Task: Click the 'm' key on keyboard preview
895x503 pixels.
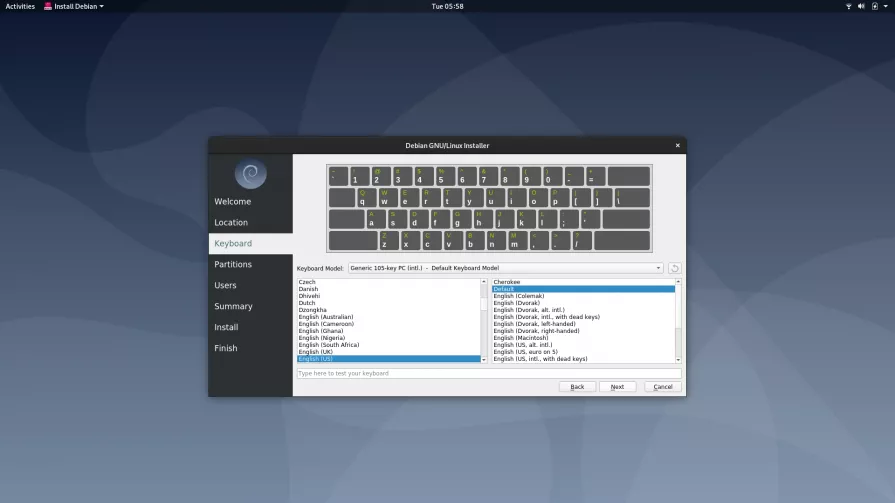Action: point(518,240)
